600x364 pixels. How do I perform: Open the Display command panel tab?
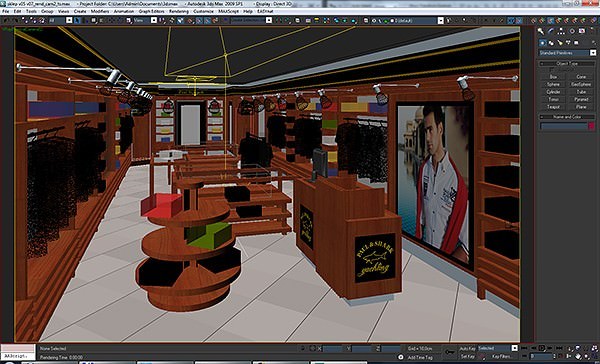tap(582, 31)
